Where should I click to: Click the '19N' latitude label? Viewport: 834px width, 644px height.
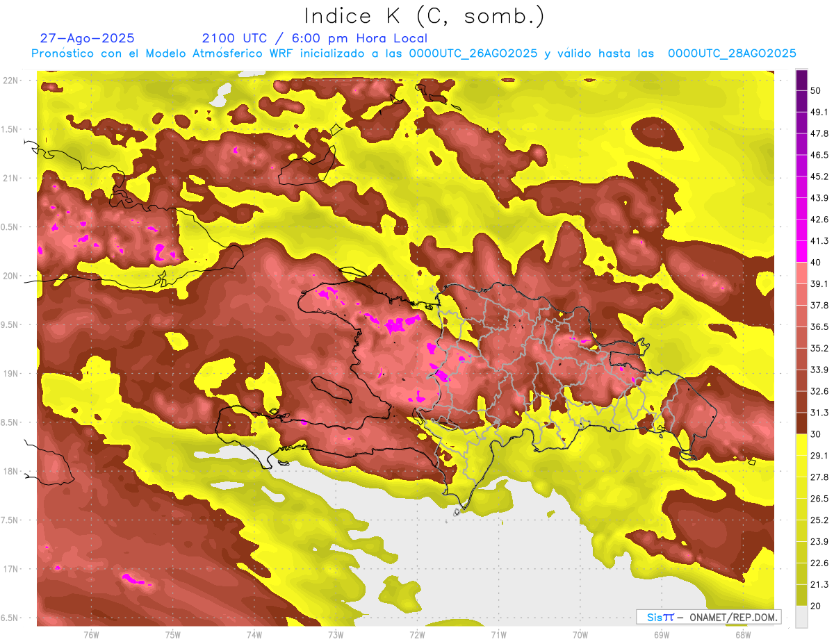click(12, 374)
